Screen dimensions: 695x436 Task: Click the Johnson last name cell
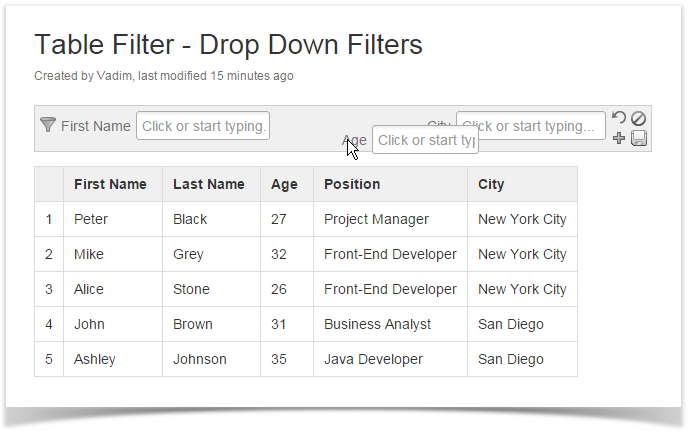click(x=200, y=359)
